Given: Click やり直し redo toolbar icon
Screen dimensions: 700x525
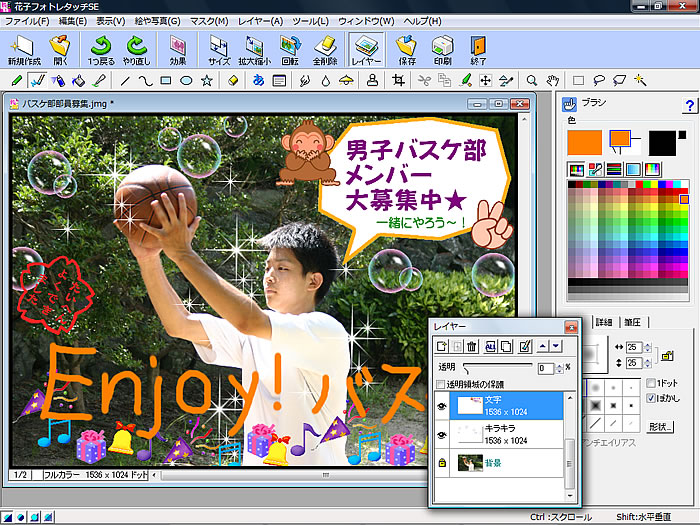Looking at the screenshot, I should tap(137, 50).
